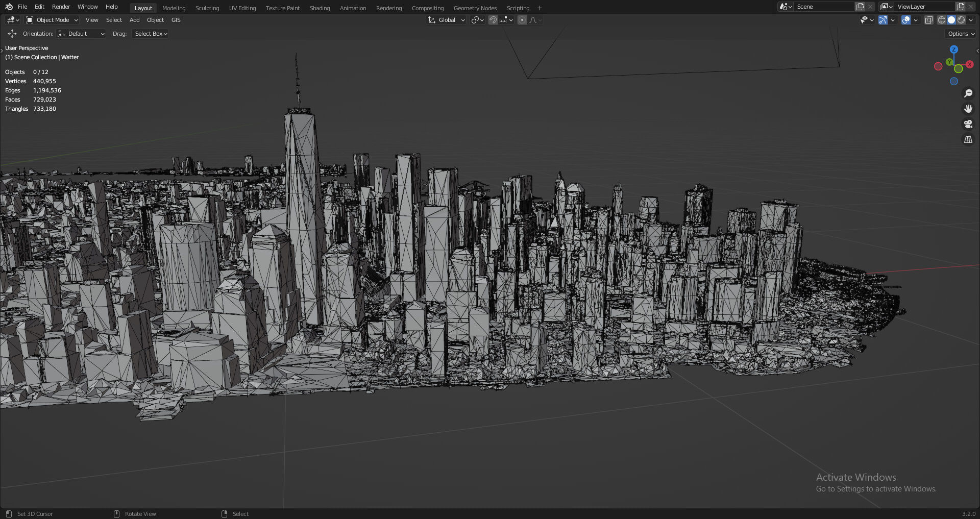Click the negative Y axis gizmo circle
The height and width of the screenshot is (519, 980).
(x=959, y=69)
